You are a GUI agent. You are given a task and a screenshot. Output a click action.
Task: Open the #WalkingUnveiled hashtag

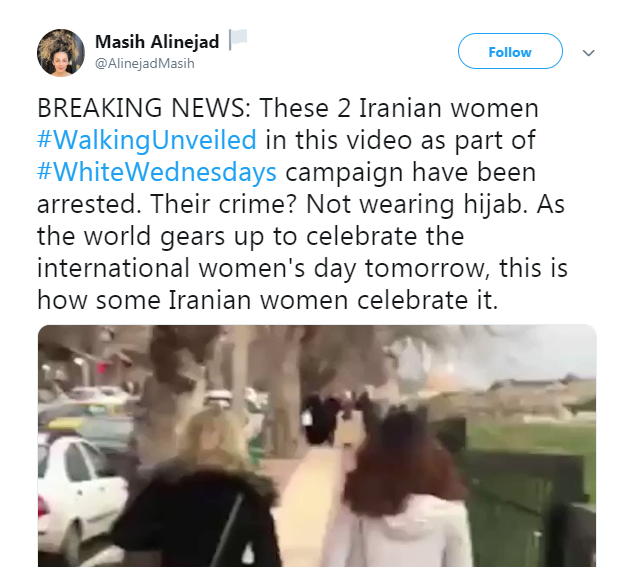coord(147,140)
